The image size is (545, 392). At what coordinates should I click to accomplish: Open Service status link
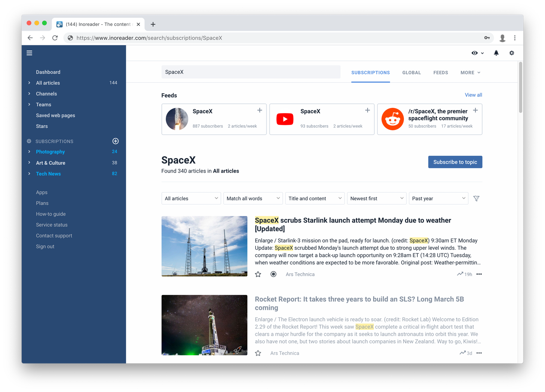(x=52, y=225)
